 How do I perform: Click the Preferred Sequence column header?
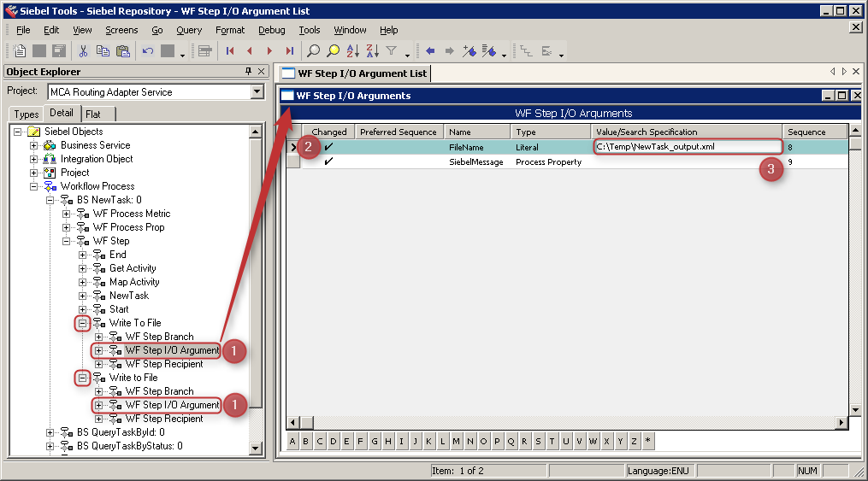tap(399, 132)
